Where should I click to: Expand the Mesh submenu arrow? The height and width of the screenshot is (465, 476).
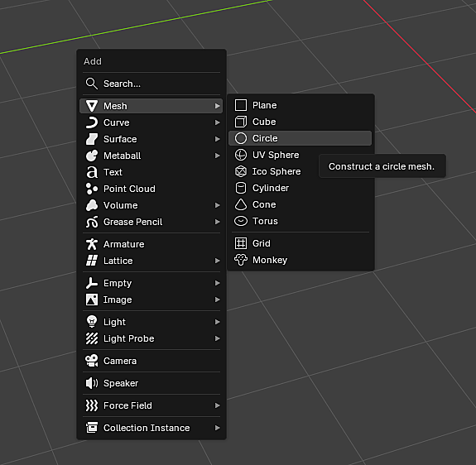pos(218,106)
